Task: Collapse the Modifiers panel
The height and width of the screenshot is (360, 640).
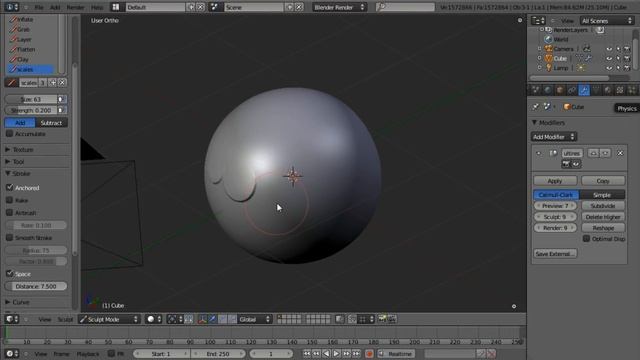Action: 535,122
